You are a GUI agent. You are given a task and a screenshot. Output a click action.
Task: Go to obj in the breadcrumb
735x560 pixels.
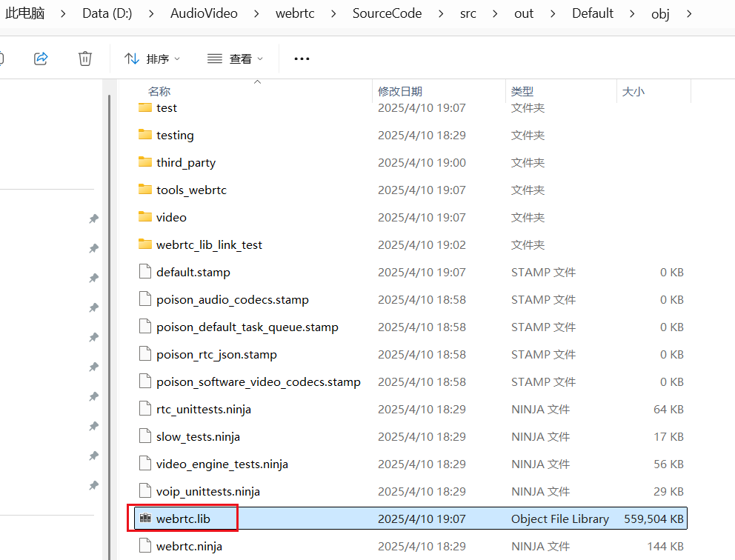pyautogui.click(x=660, y=13)
